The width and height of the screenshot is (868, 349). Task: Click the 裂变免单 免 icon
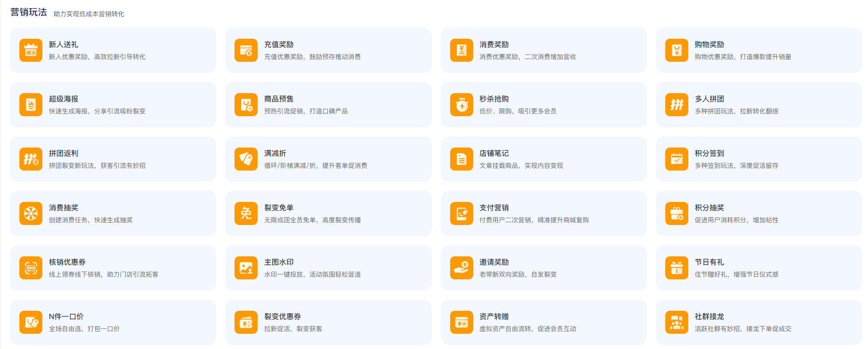pyautogui.click(x=246, y=213)
